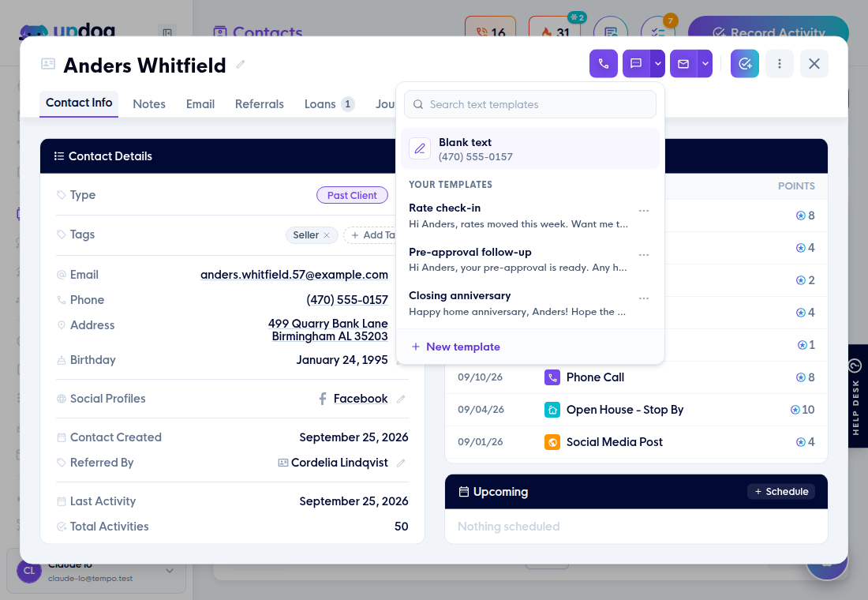The height and width of the screenshot is (600, 868).
Task: Click the Phone Call activity icon on 09/10/26
Action: pyautogui.click(x=552, y=377)
